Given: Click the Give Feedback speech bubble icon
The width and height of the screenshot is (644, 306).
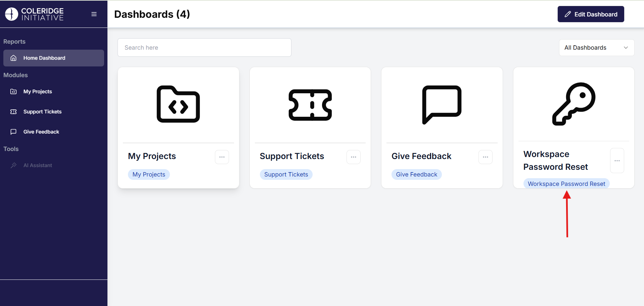Looking at the screenshot, I should (x=442, y=105).
